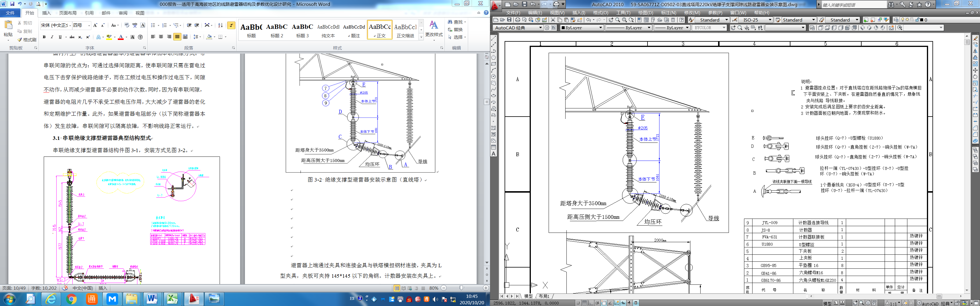Toggle Italic formatting in Word

[x=52, y=37]
